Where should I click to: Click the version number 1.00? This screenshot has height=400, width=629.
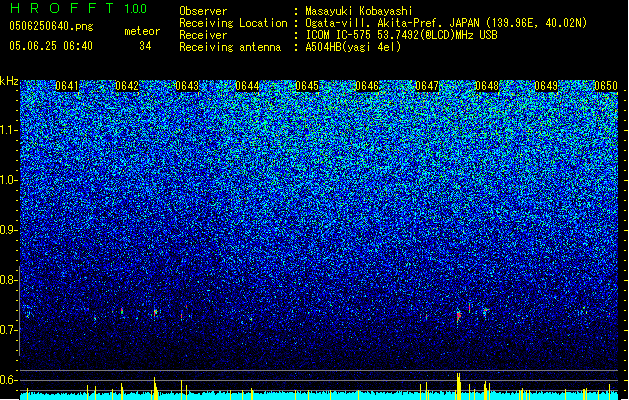[x=136, y=8]
